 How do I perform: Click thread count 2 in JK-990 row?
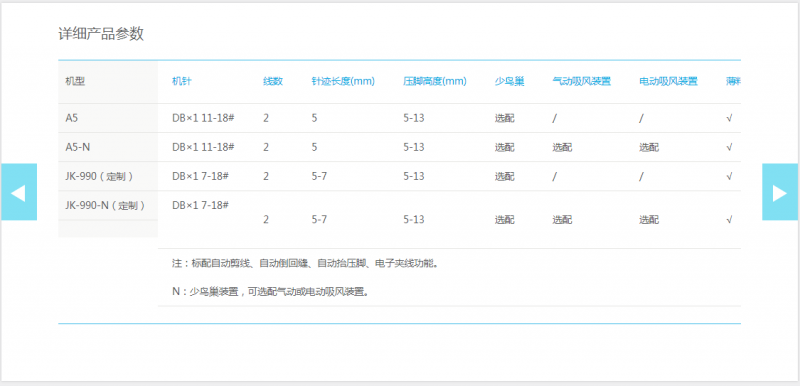click(x=266, y=176)
